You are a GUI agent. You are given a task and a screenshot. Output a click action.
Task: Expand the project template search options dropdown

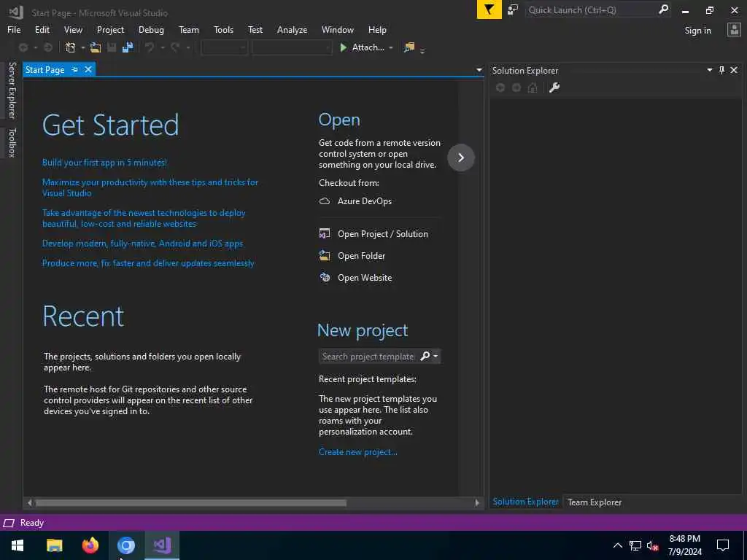pos(436,356)
